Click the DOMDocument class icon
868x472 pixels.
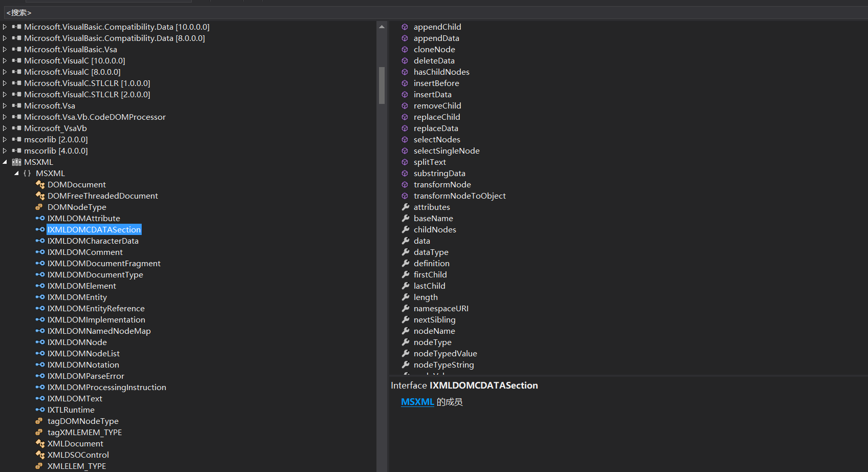[x=40, y=184]
